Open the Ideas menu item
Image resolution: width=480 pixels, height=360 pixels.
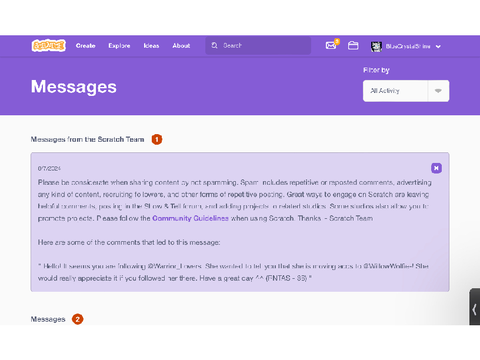click(151, 46)
